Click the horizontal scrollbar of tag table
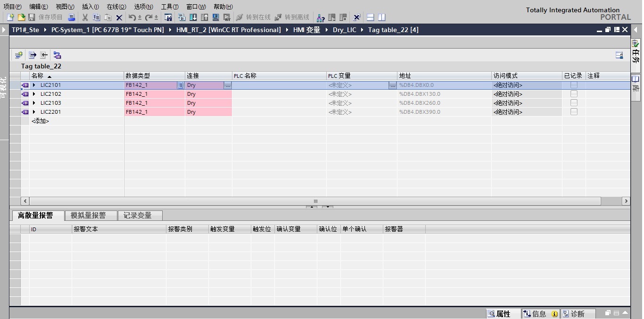This screenshot has width=644, height=319. [x=316, y=201]
